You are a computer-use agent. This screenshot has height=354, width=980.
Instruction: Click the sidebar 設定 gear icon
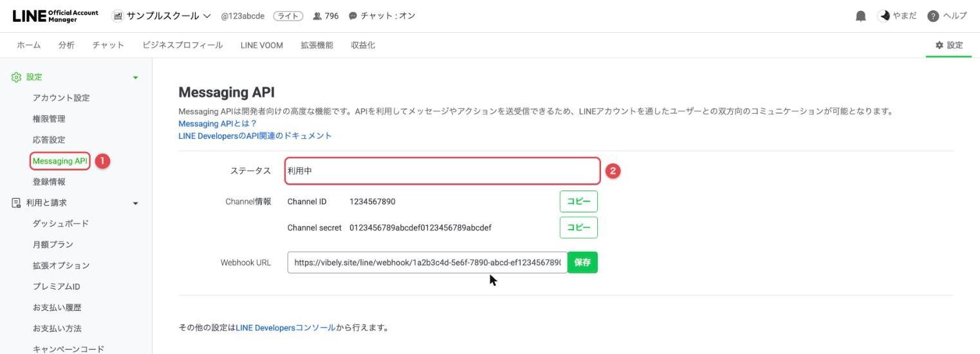click(x=16, y=77)
